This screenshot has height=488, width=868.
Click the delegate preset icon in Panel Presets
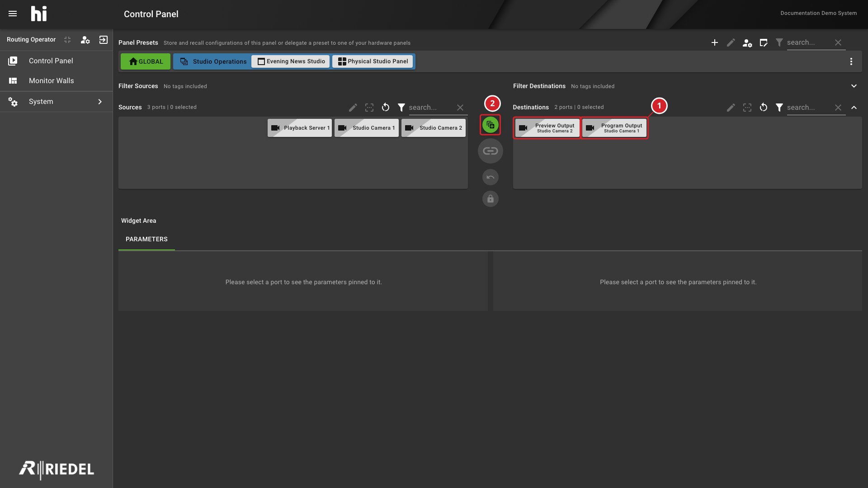tap(764, 42)
